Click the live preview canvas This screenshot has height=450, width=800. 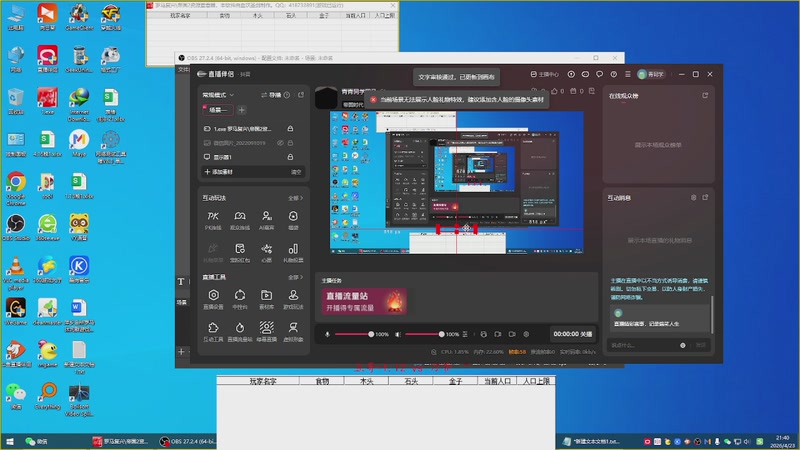click(x=457, y=182)
